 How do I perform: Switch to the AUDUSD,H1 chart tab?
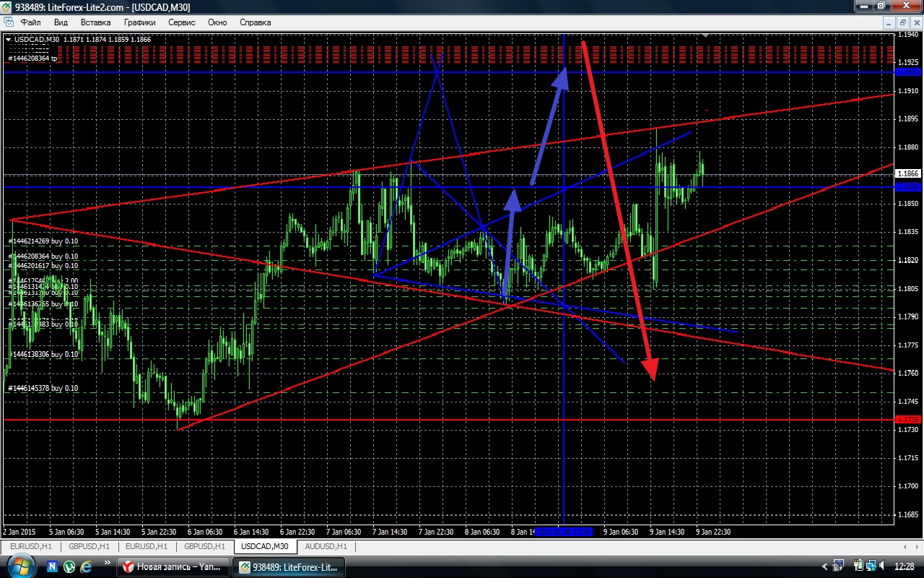coord(326,547)
